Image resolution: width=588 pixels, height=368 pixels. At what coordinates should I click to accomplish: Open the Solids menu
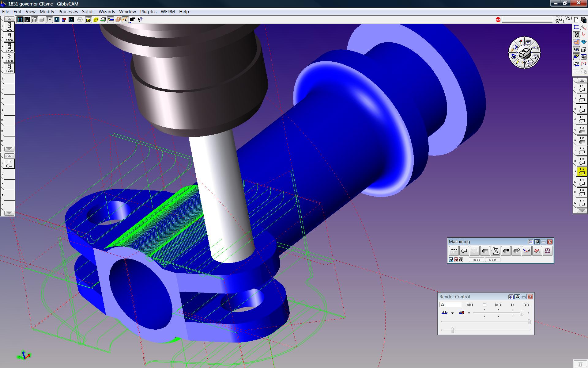88,12
